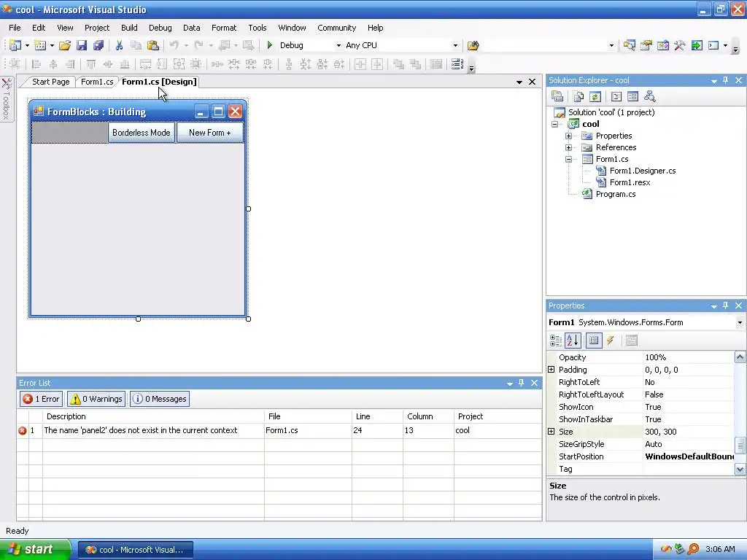Refresh the Solution Explorer tree
747x560 pixels.
point(595,97)
